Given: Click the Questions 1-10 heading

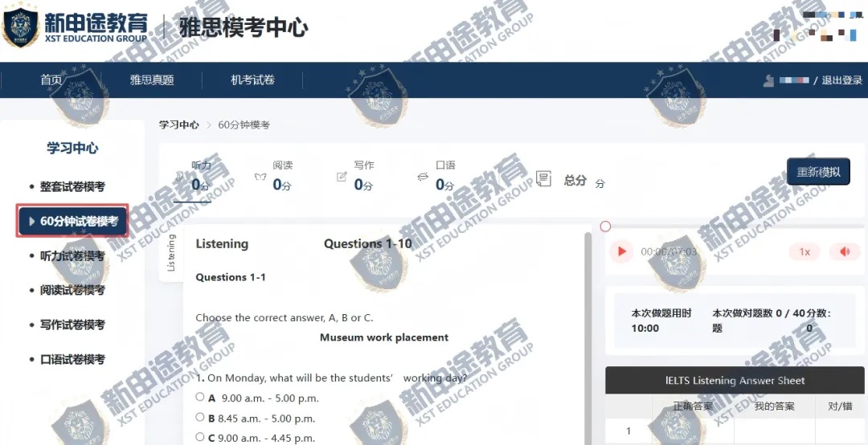Looking at the screenshot, I should pos(367,244).
